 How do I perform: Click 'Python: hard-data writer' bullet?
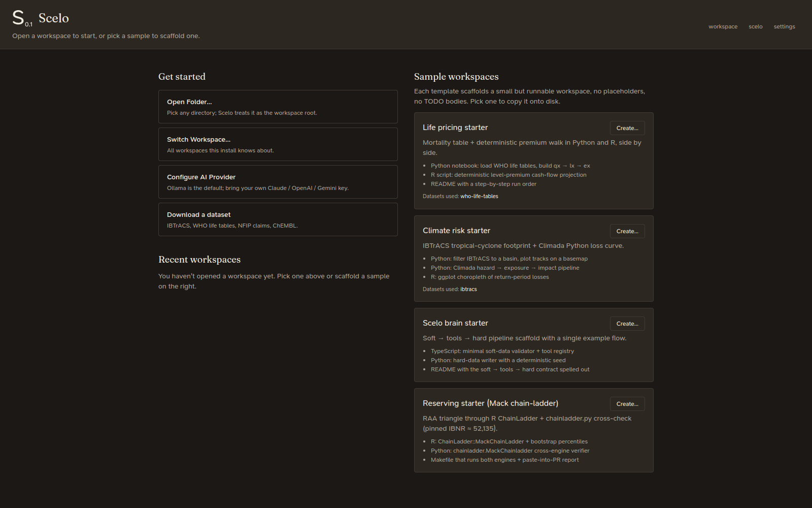(x=498, y=360)
